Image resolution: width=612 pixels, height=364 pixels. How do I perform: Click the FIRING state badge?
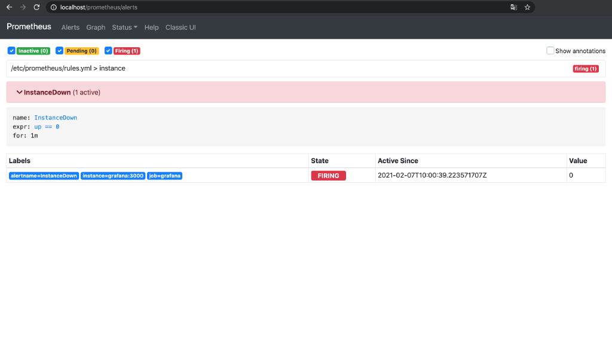[x=328, y=175]
